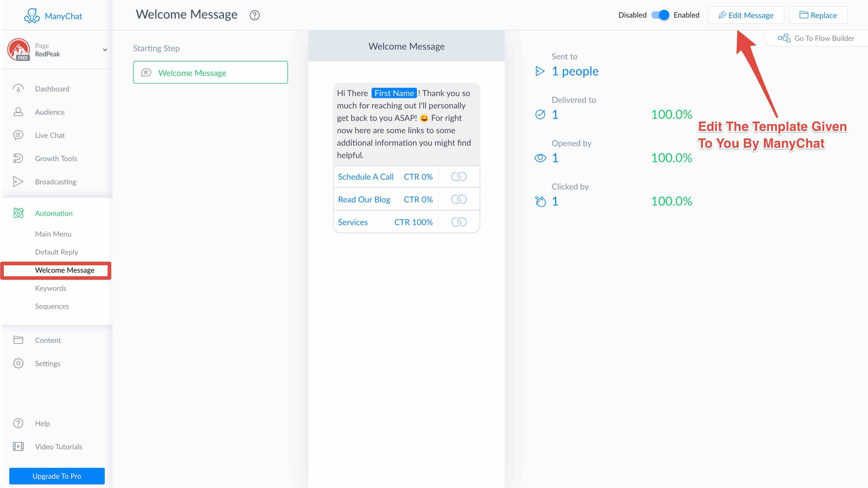Open Video Tutorials link label

click(x=59, y=446)
